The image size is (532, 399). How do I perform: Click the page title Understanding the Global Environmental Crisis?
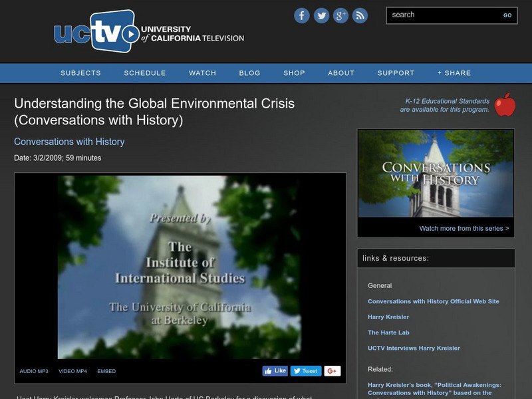click(154, 112)
